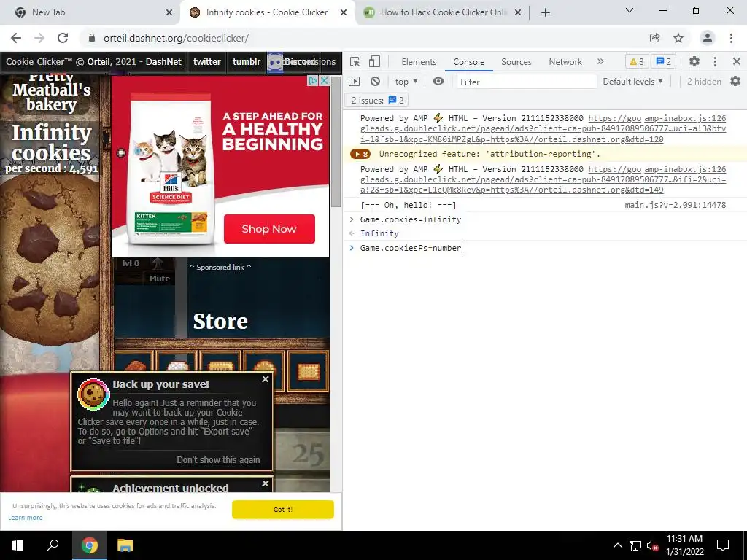Close the Back up your save notification
Screen dimensions: 747x560
point(266,379)
